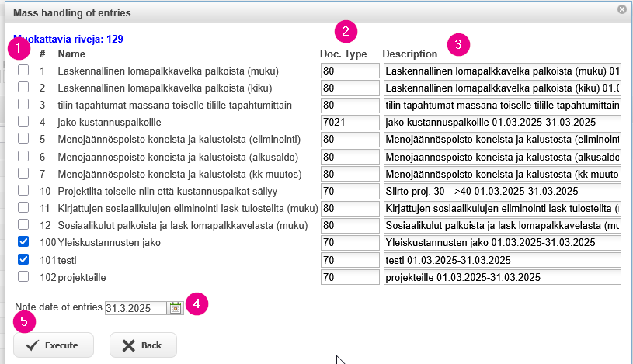Image resolution: width=633 pixels, height=364 pixels.
Task: Click the Back button
Action: [144, 345]
